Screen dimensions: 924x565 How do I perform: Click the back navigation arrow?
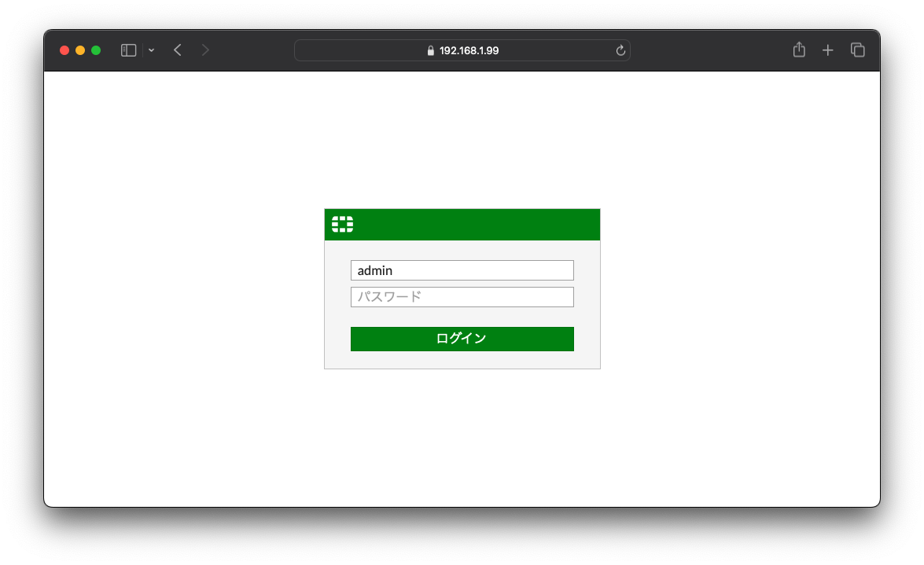tap(177, 50)
